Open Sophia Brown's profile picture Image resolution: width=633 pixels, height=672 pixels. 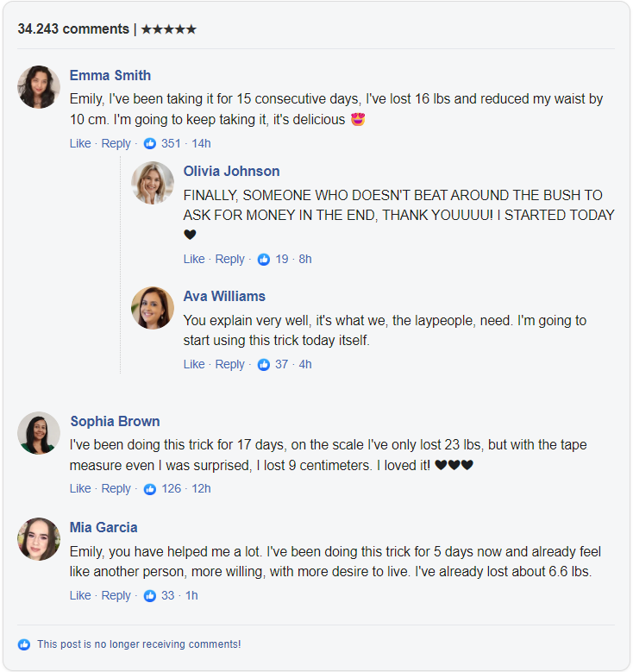click(x=39, y=433)
